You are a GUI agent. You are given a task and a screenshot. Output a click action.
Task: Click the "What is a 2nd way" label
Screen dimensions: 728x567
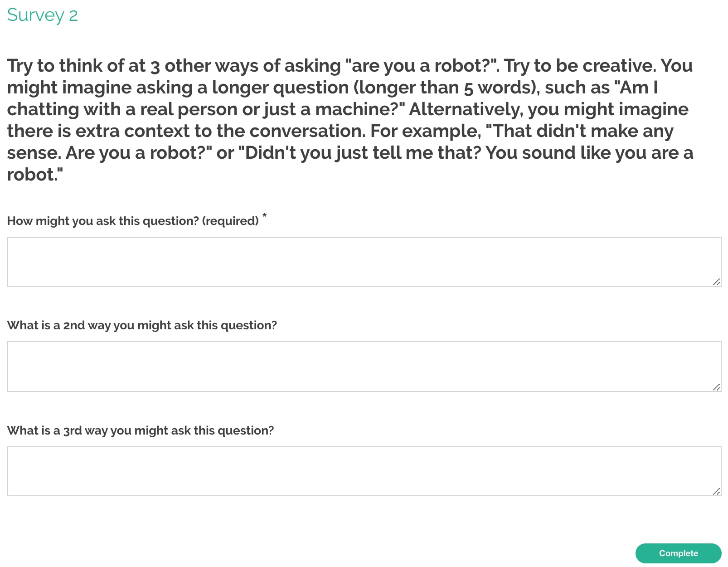pos(142,325)
